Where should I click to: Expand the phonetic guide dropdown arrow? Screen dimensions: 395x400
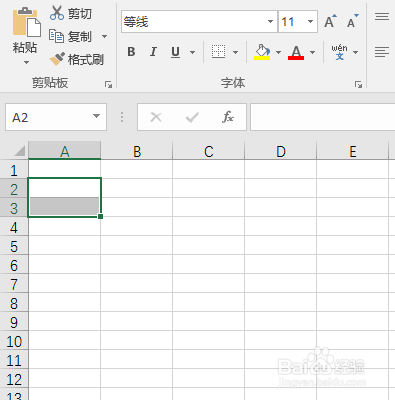[355, 52]
